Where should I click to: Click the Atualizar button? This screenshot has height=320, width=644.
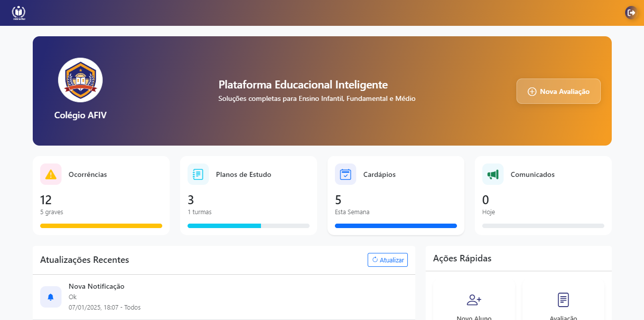tap(387, 260)
